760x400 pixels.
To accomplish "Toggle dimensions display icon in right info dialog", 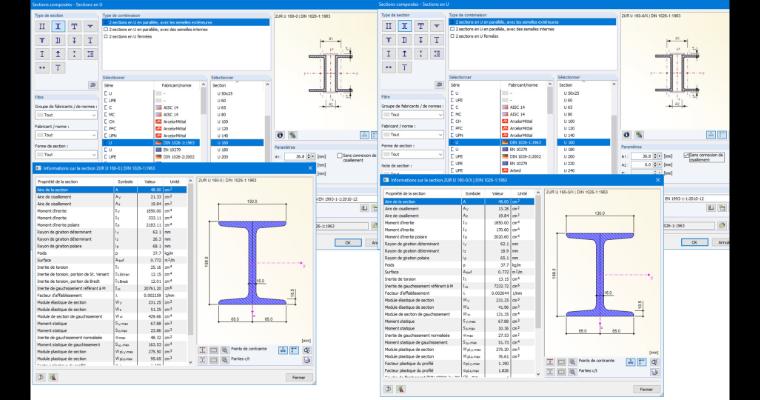I will click(x=631, y=362).
